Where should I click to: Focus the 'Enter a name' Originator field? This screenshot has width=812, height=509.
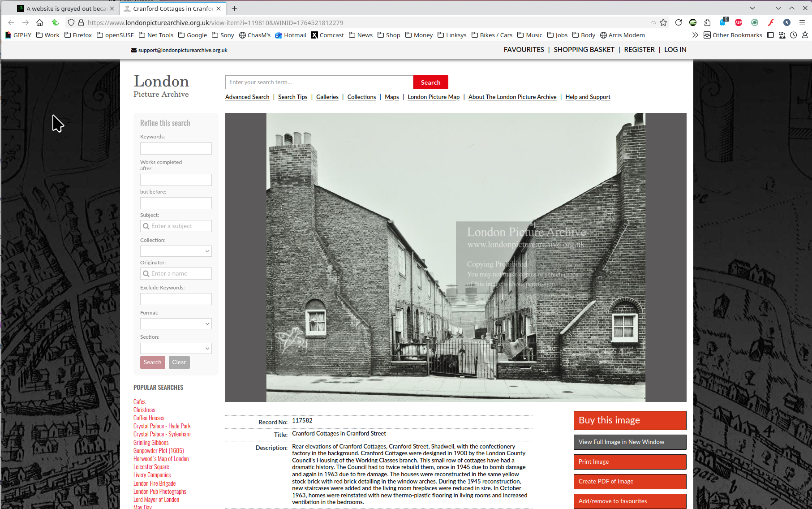click(176, 273)
